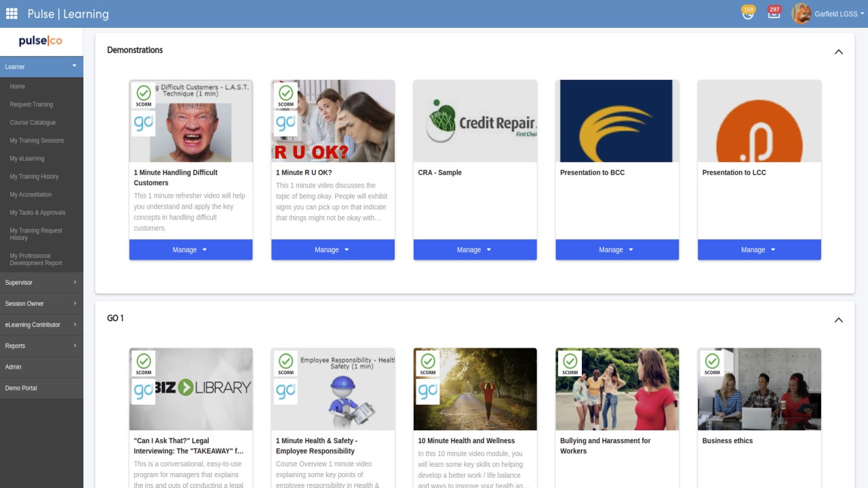Go to Home in sidebar
The width and height of the screenshot is (868, 488).
18,87
